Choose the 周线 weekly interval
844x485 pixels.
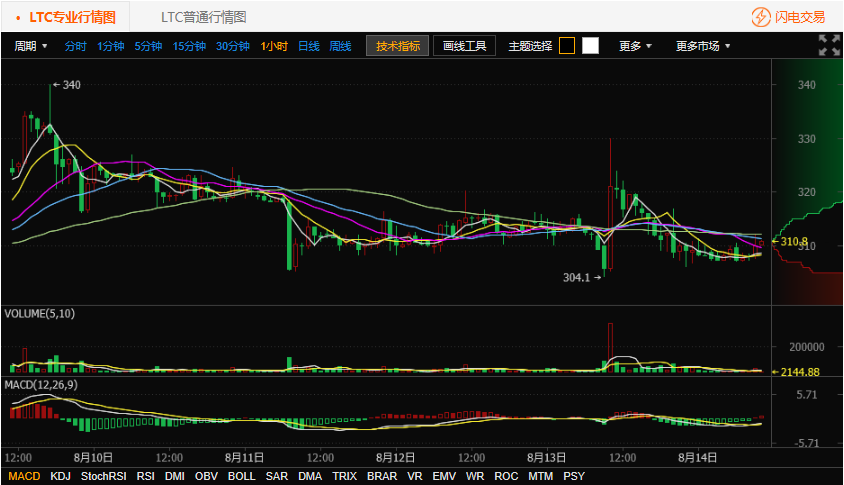click(340, 46)
